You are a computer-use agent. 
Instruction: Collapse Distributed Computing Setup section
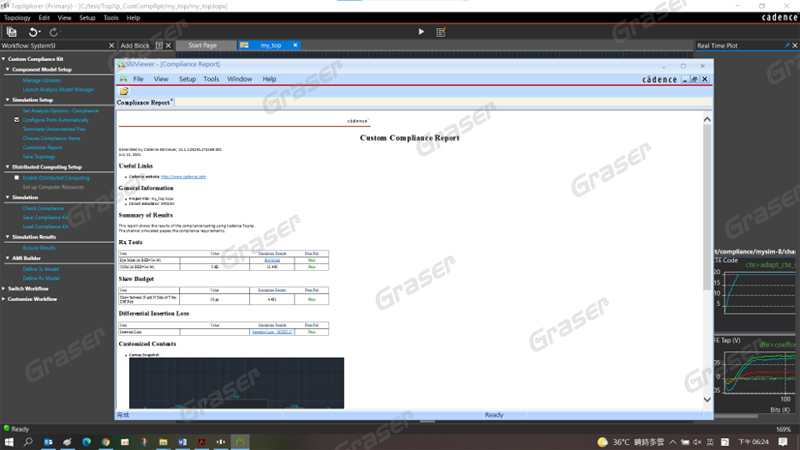pos(8,167)
